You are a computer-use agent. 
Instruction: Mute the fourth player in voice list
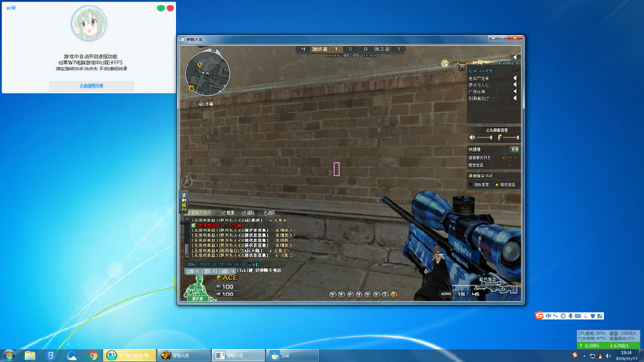[514, 99]
